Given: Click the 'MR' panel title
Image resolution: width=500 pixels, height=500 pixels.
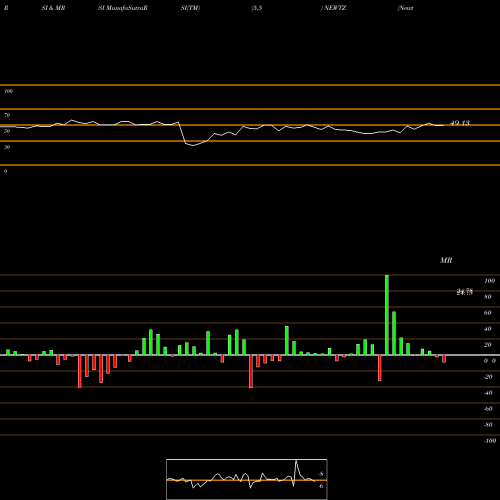Looking at the screenshot, I should (x=446, y=260).
